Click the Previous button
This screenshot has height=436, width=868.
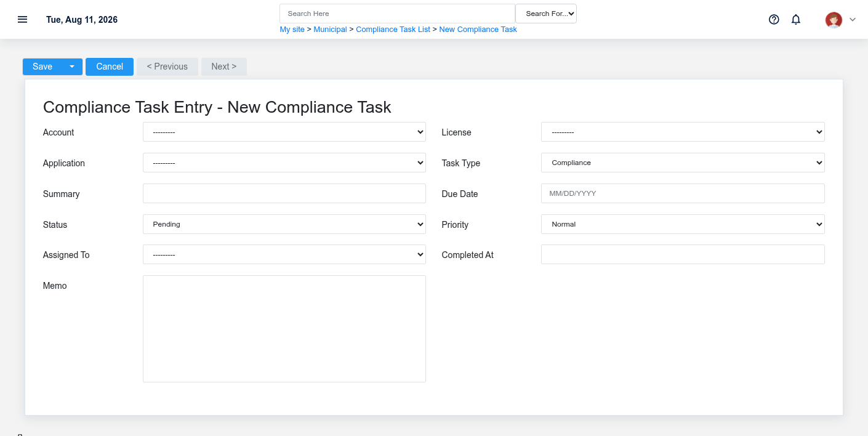[167, 67]
